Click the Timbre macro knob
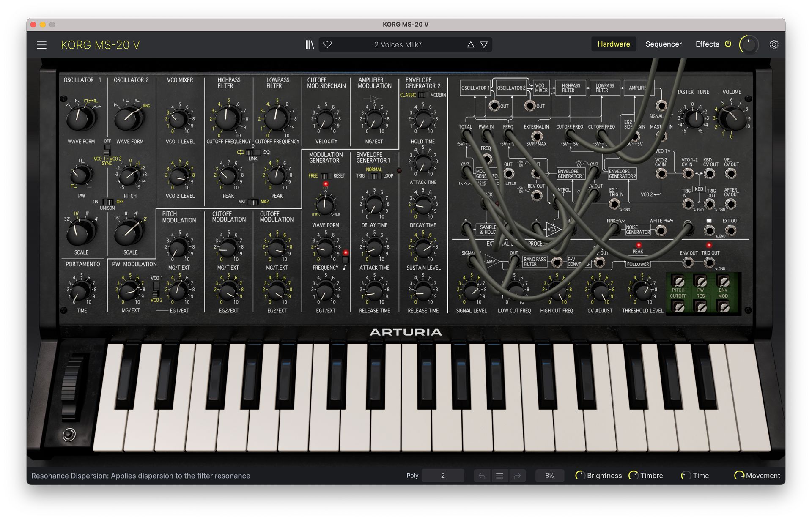 coord(633,476)
